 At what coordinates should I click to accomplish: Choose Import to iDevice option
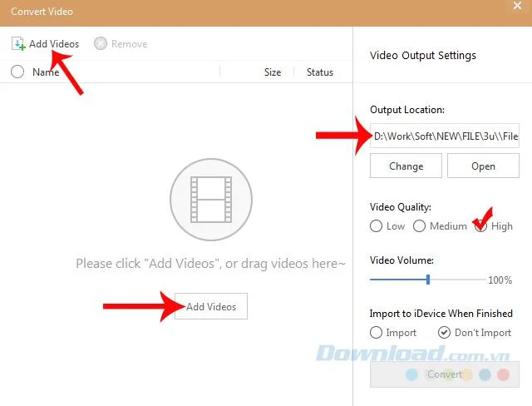click(x=376, y=332)
